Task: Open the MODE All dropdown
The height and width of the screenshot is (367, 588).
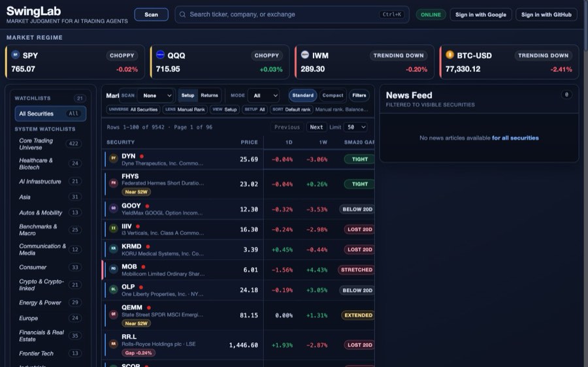Action: coord(264,95)
